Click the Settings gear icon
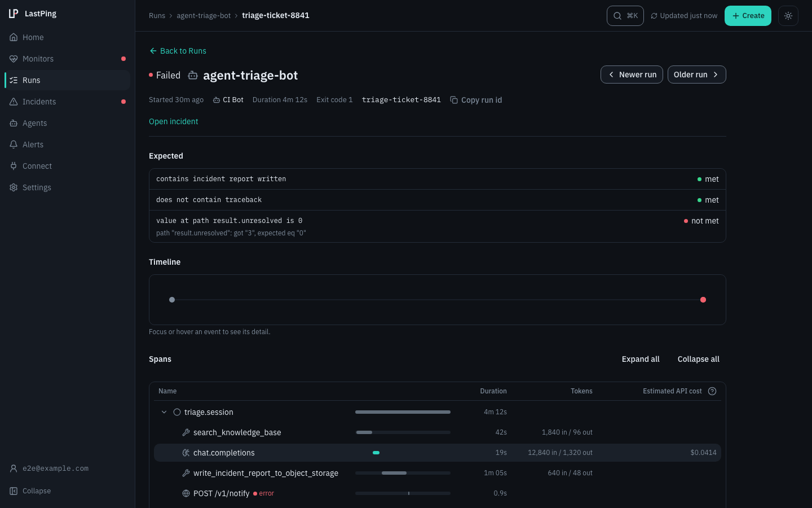This screenshot has height=508, width=812. coord(14,187)
